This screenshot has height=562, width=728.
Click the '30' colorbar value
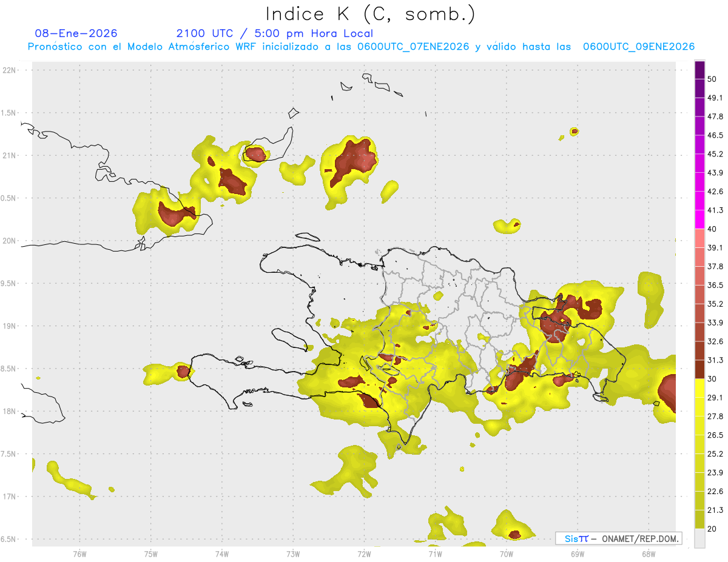click(x=712, y=380)
